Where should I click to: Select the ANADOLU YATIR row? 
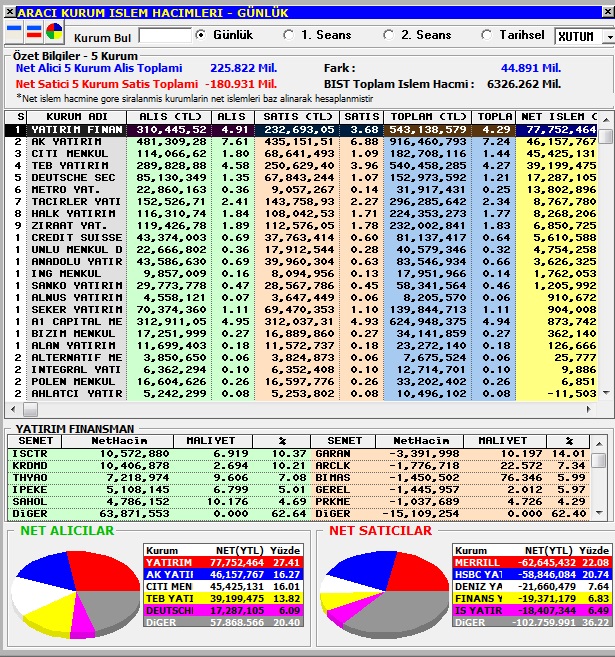pyautogui.click(x=302, y=262)
